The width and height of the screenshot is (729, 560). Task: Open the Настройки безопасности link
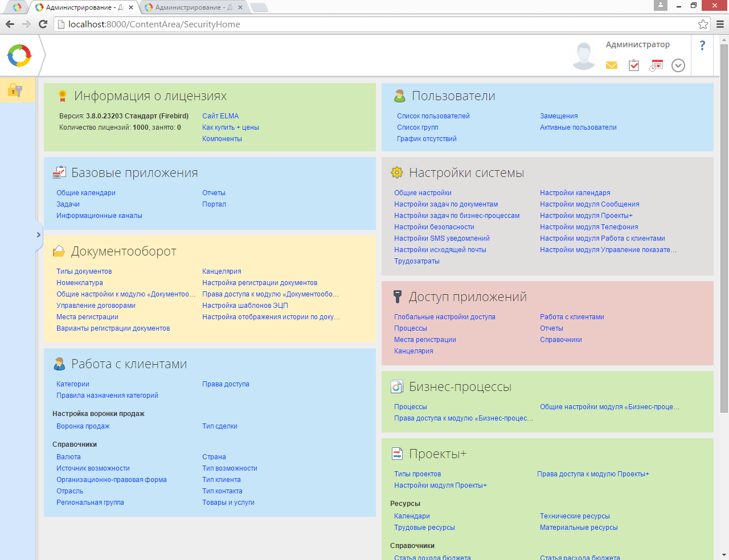coord(434,227)
